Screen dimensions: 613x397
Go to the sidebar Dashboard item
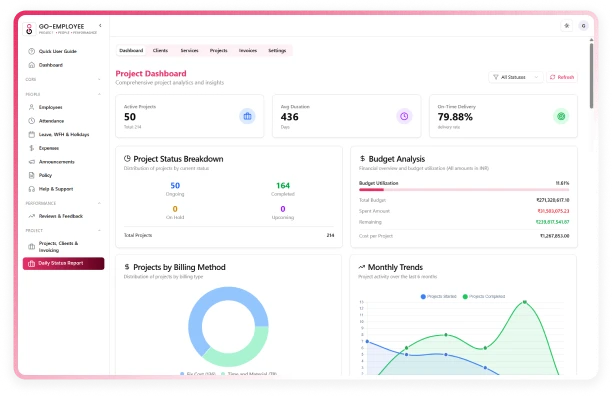click(50, 65)
